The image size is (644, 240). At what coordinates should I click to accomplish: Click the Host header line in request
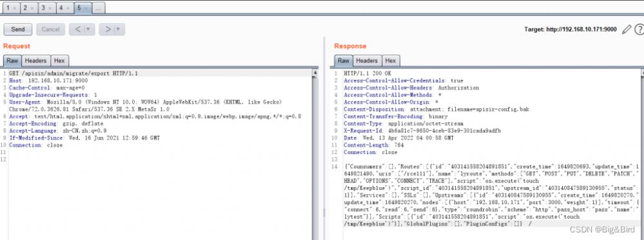(48, 81)
